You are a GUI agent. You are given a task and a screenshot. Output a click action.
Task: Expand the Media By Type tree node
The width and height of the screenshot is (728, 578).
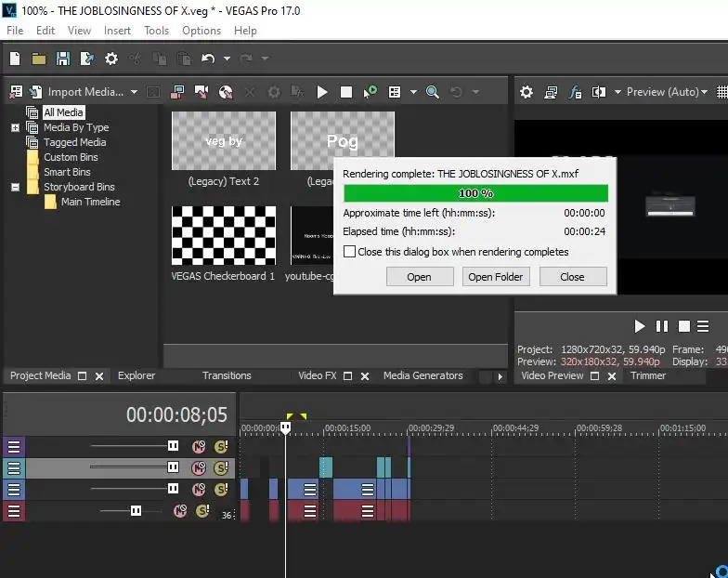(15, 127)
